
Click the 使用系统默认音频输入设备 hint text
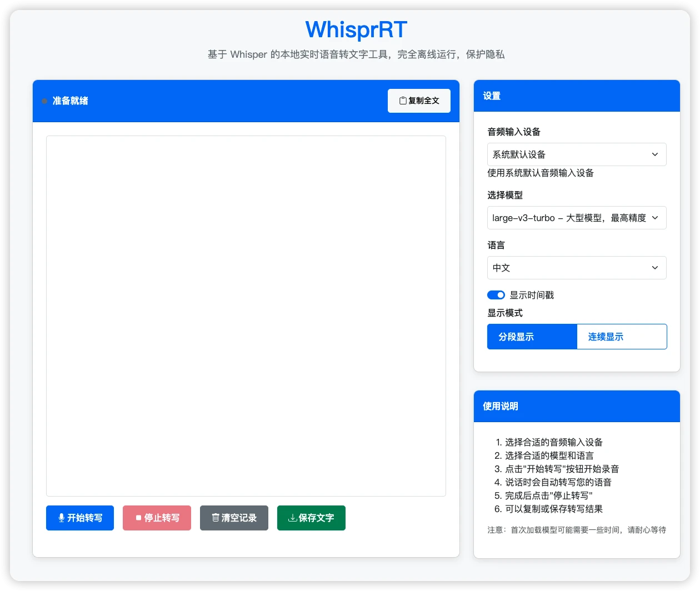[541, 173]
